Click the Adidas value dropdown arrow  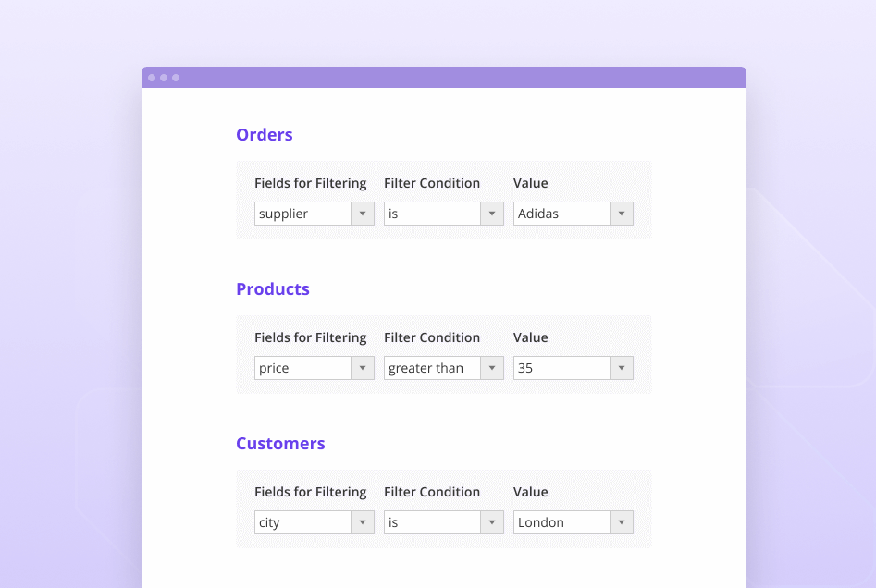pyautogui.click(x=621, y=214)
